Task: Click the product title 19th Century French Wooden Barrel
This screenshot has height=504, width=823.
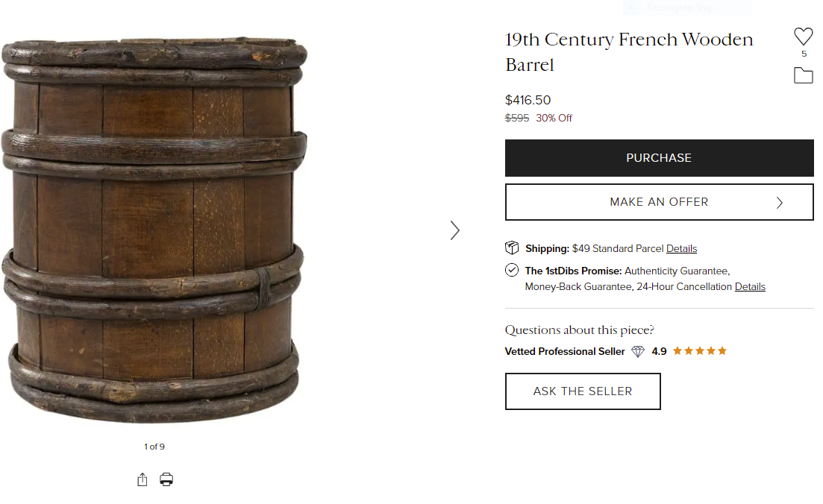Action: tap(629, 51)
